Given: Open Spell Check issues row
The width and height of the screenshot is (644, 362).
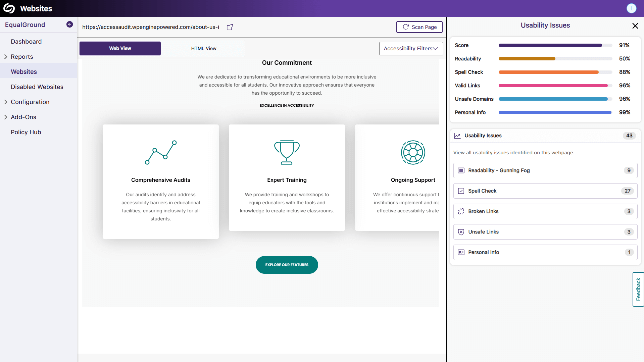Looking at the screenshot, I should 545,191.
